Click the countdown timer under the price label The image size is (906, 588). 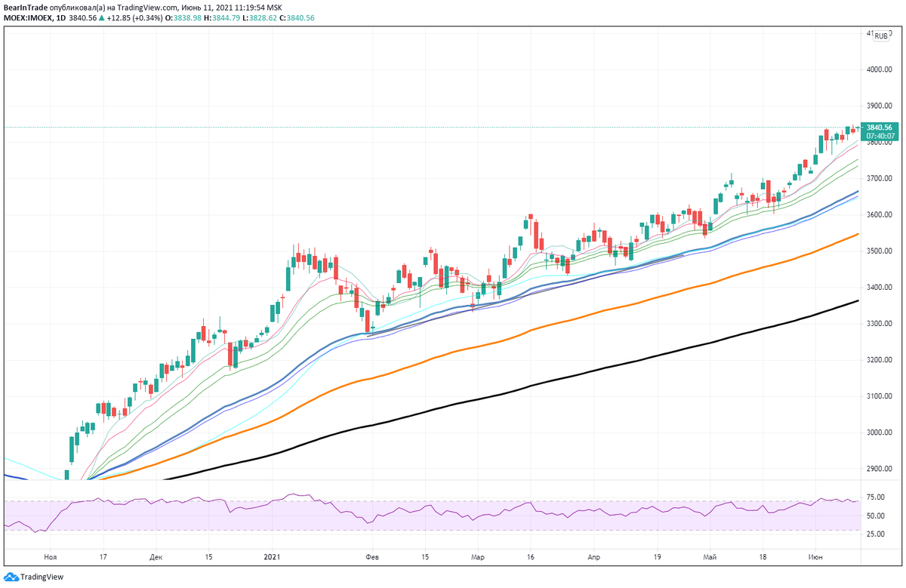[880, 136]
